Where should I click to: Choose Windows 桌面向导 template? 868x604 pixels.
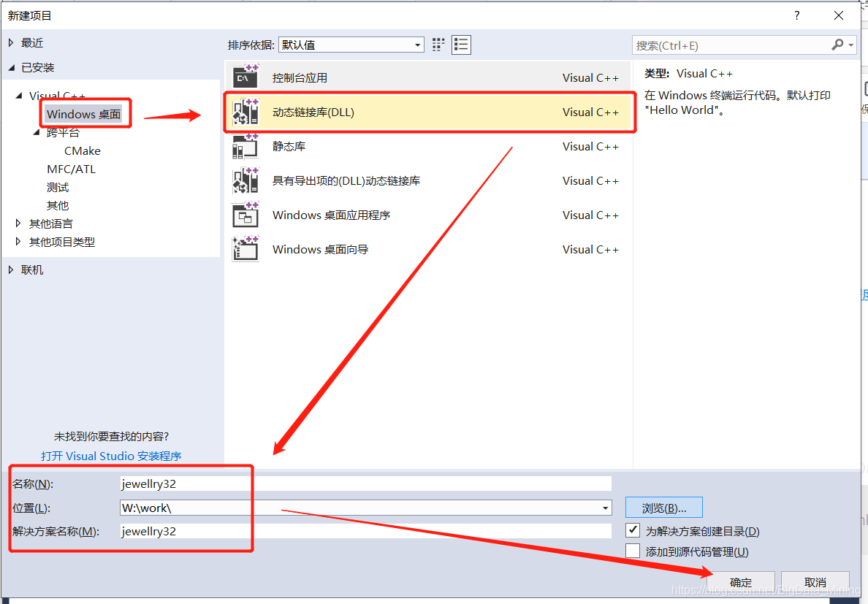428,250
